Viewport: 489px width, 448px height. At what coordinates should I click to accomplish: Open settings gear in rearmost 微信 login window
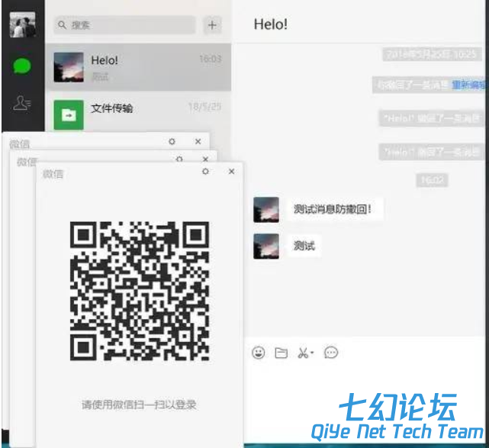click(172, 142)
